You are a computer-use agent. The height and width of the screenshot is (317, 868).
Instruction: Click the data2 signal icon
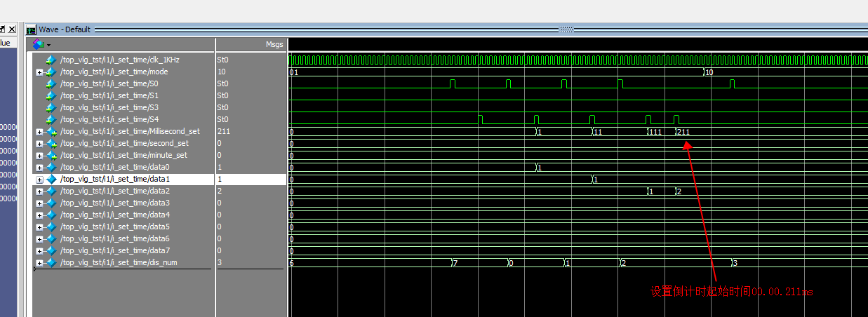click(51, 191)
